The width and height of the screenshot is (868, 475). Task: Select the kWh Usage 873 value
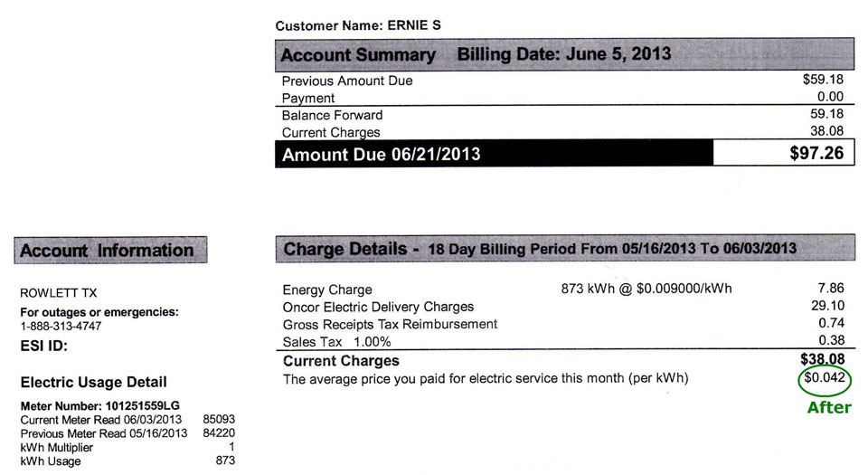(225, 461)
